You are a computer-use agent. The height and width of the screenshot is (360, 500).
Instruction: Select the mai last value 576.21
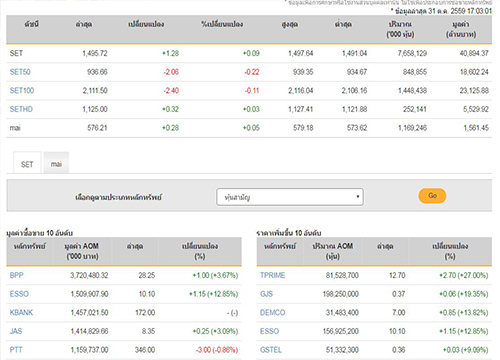[97, 128]
